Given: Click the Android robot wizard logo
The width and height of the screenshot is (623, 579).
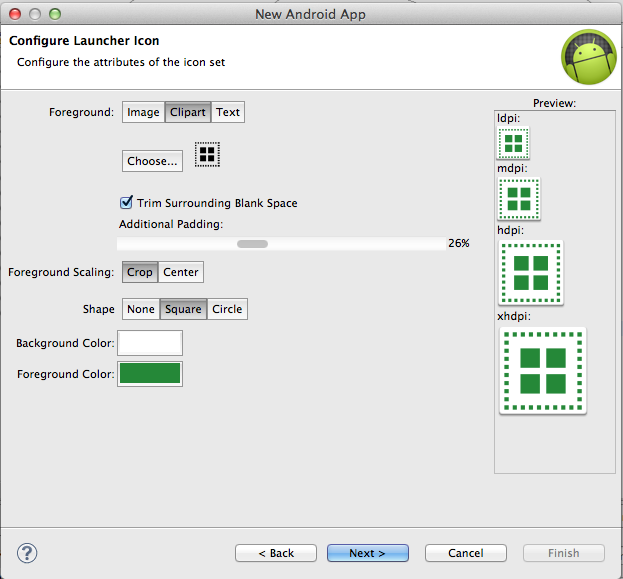Looking at the screenshot, I should [x=589, y=57].
